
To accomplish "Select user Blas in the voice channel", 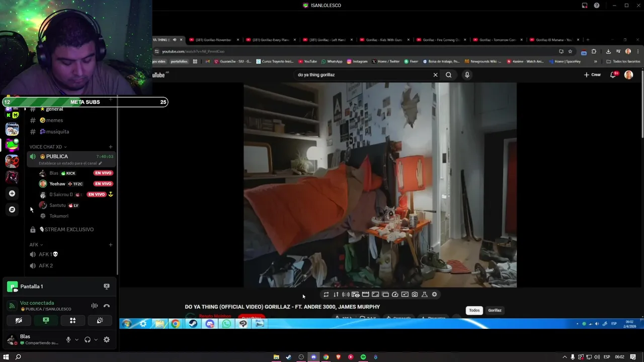I will [75, 173].
